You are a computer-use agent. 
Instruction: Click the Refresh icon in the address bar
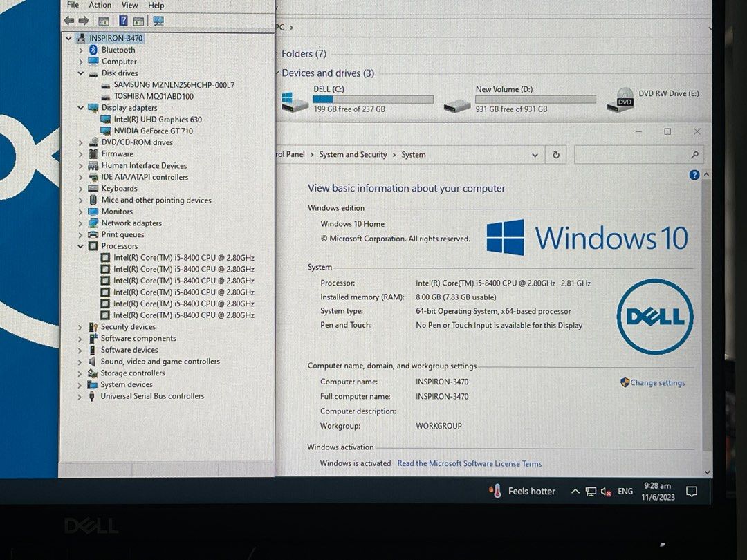pos(555,154)
